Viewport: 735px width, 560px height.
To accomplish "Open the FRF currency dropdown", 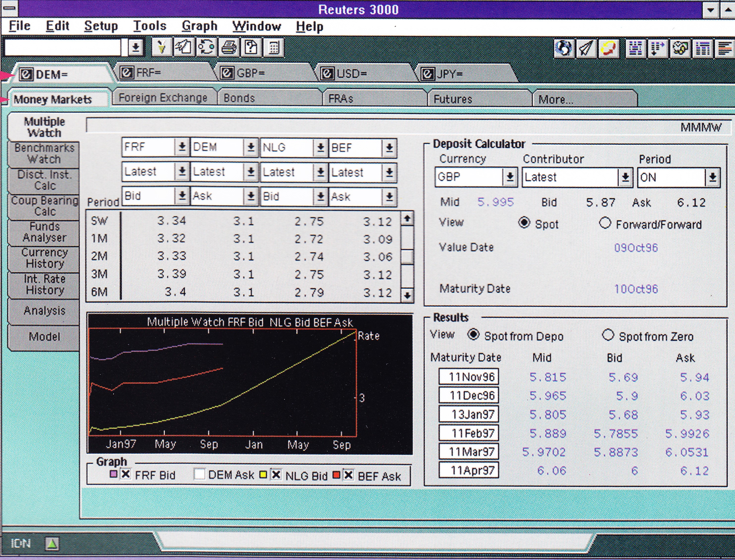I will [x=182, y=147].
